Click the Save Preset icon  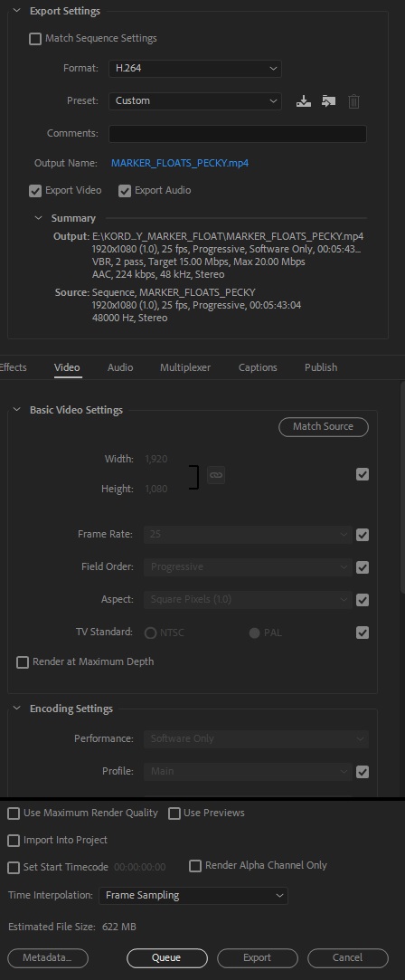point(303,100)
